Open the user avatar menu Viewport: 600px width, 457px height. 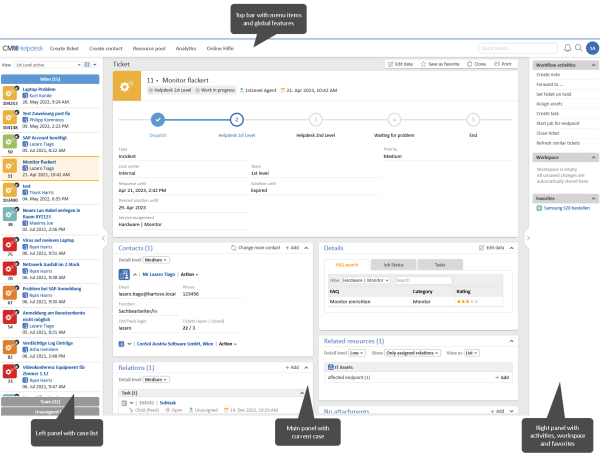point(591,48)
